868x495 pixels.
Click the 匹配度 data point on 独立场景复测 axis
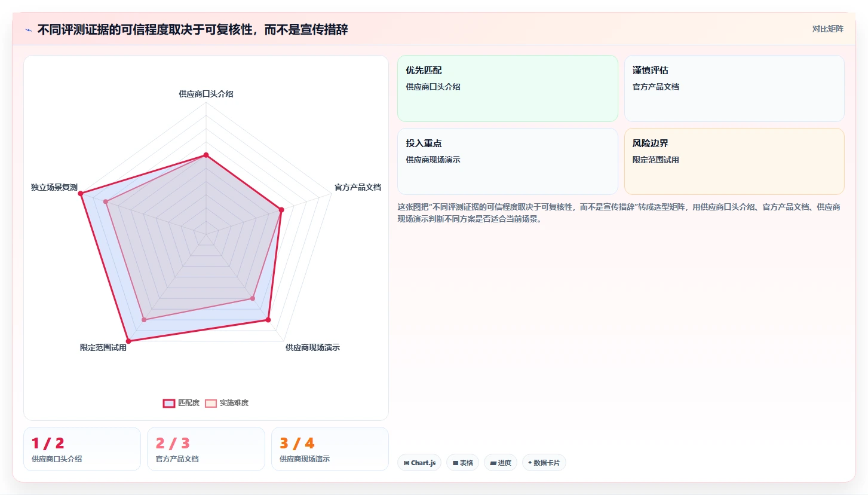(x=81, y=193)
